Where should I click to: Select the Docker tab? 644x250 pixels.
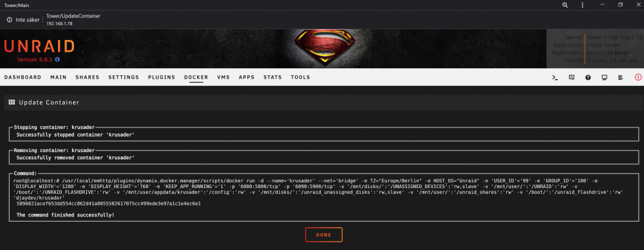pyautogui.click(x=196, y=77)
